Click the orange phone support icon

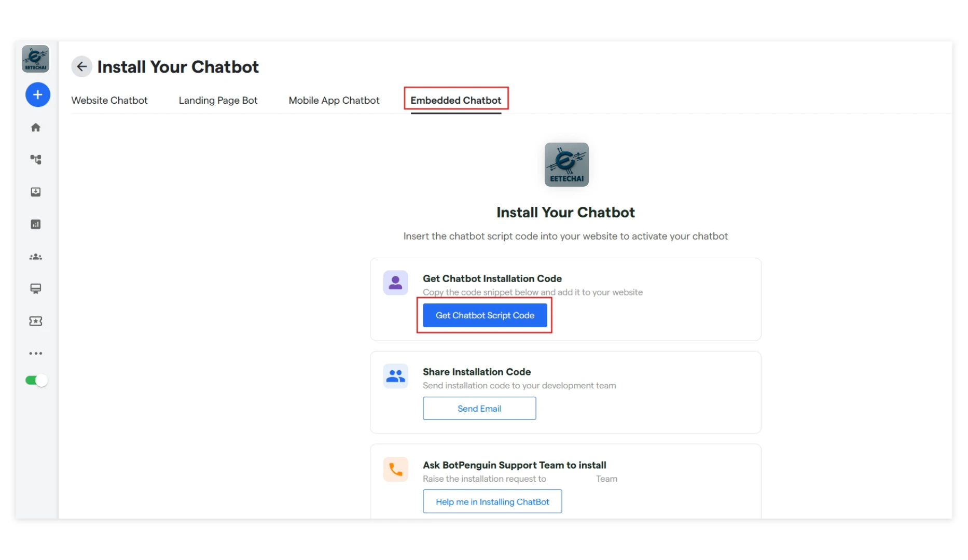point(396,469)
